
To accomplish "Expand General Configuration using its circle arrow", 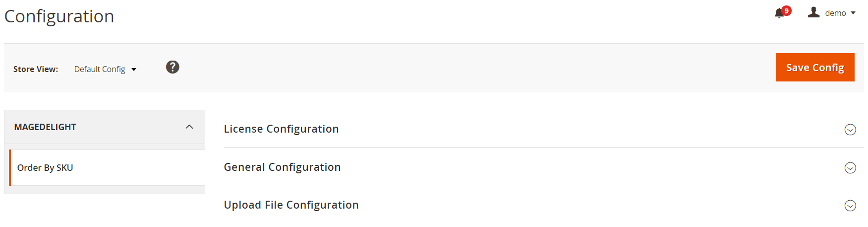I will pyautogui.click(x=850, y=168).
